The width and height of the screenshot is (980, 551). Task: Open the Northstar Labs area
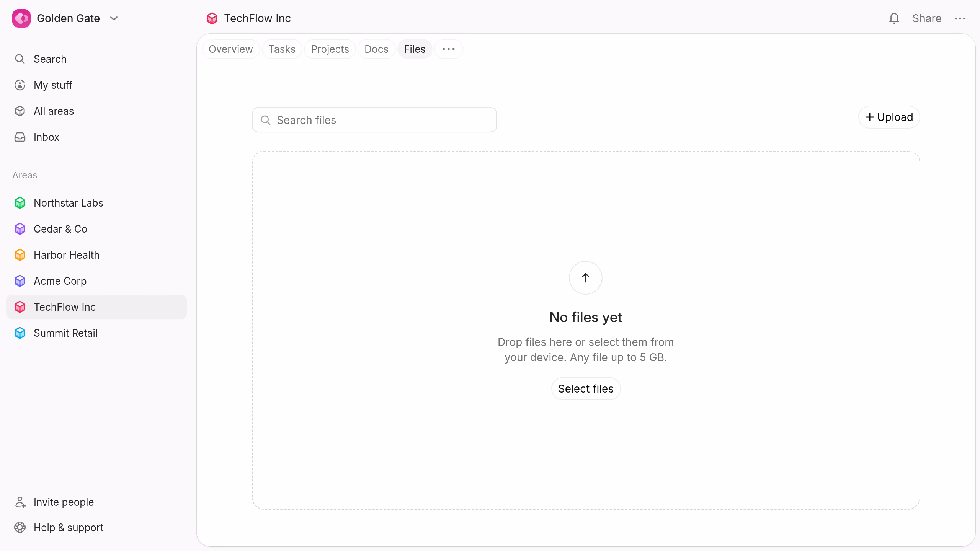coord(96,203)
